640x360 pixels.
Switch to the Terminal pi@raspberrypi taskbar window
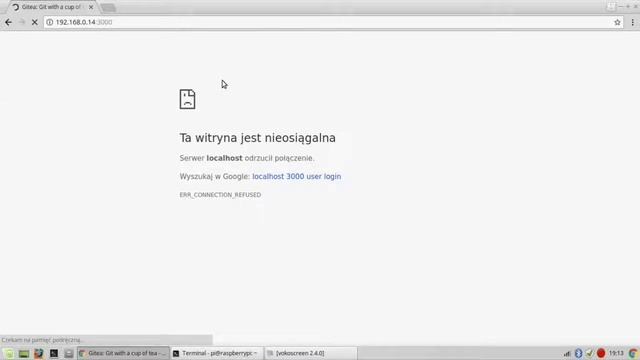click(217, 353)
